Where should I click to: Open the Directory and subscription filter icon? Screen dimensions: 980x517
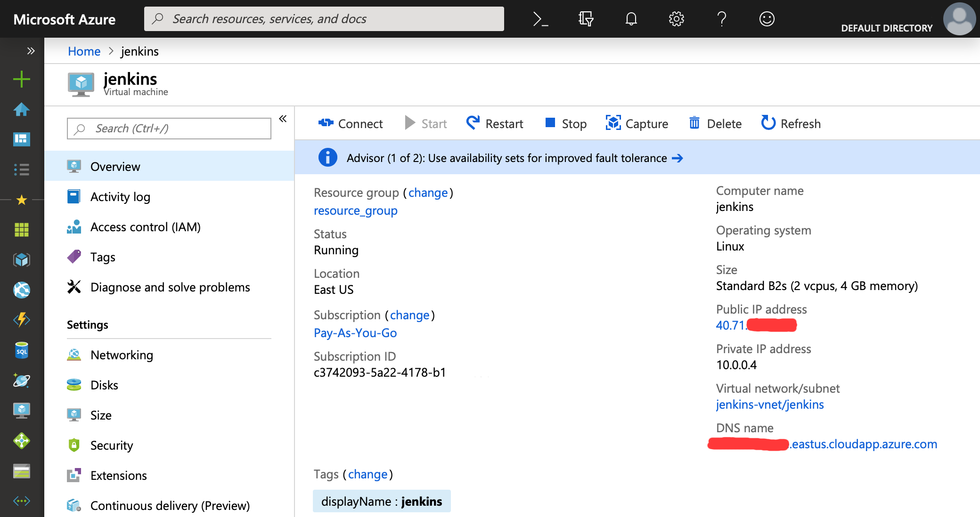(x=586, y=19)
